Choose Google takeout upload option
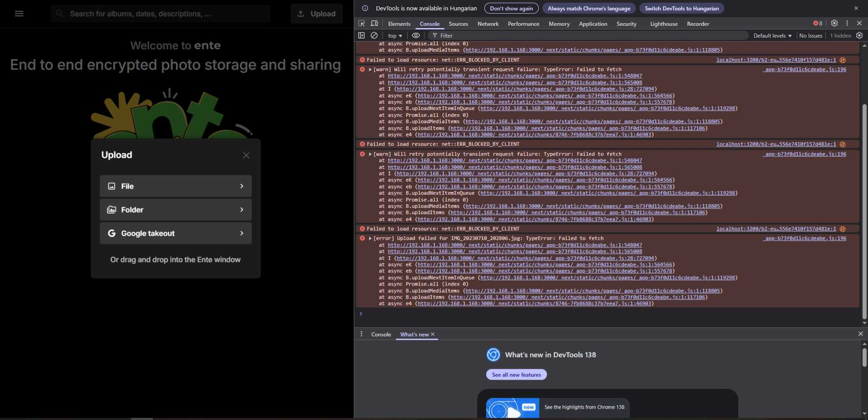Image resolution: width=868 pixels, height=420 pixels. (176, 233)
